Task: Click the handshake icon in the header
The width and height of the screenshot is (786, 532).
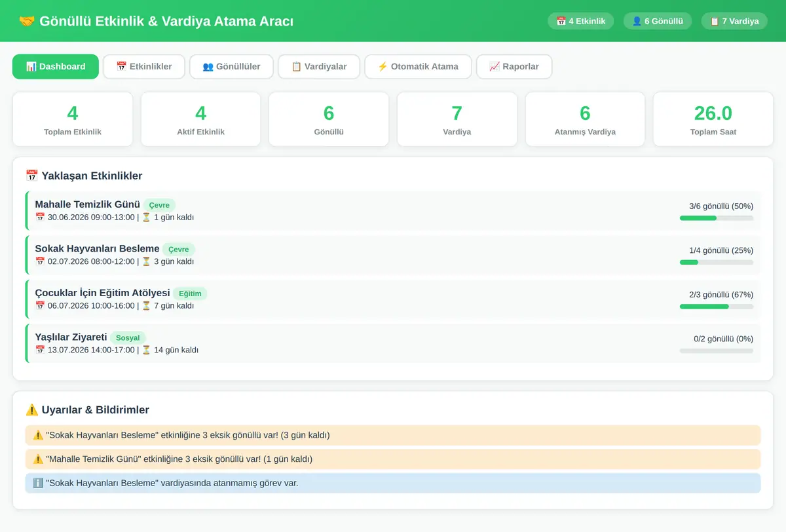Action: point(27,21)
